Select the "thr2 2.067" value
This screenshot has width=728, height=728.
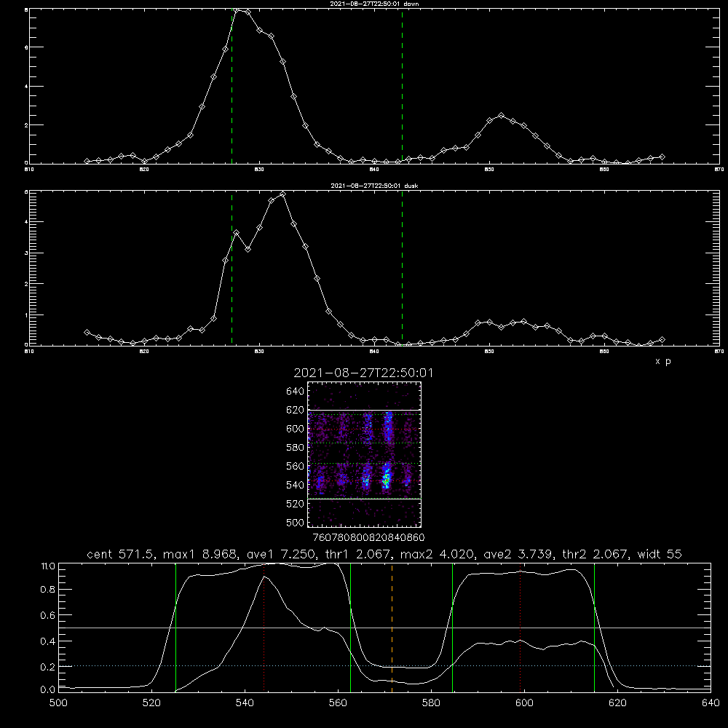click(595, 554)
